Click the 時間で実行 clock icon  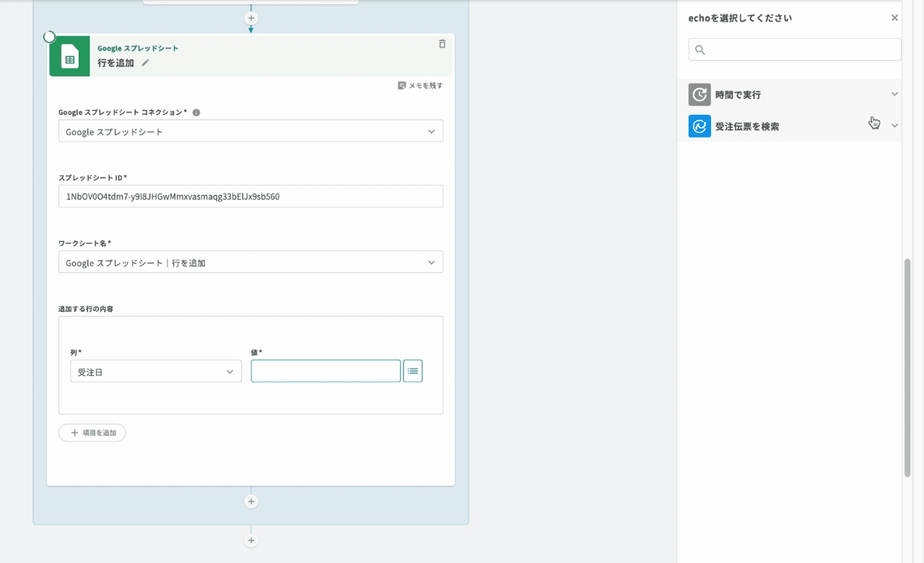(699, 95)
